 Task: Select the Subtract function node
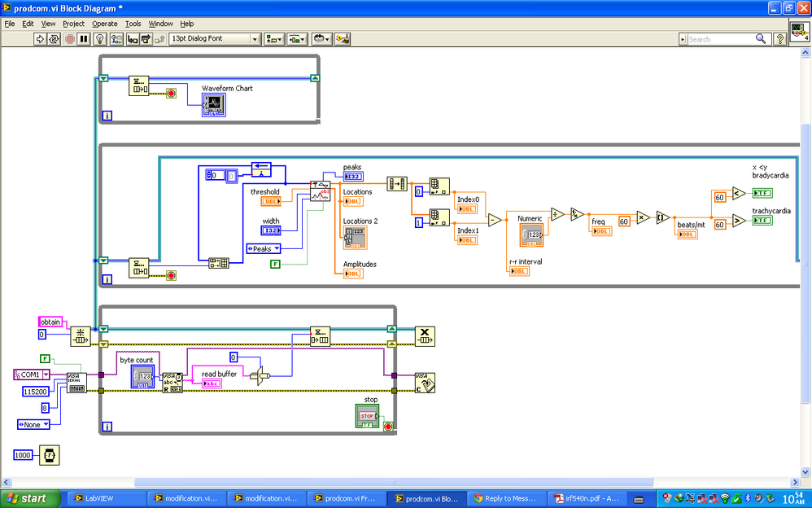click(495, 221)
